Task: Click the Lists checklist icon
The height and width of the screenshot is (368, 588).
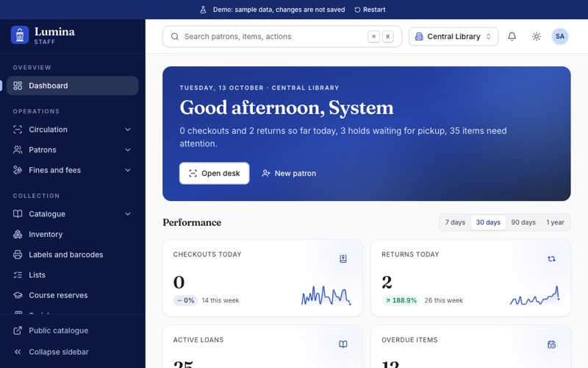Action: pos(18,275)
